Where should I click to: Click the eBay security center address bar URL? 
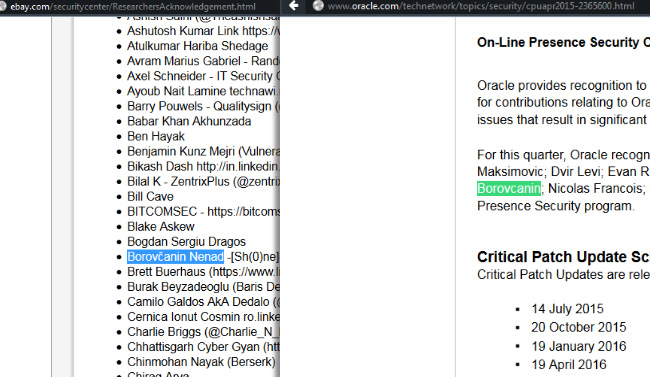click(133, 7)
